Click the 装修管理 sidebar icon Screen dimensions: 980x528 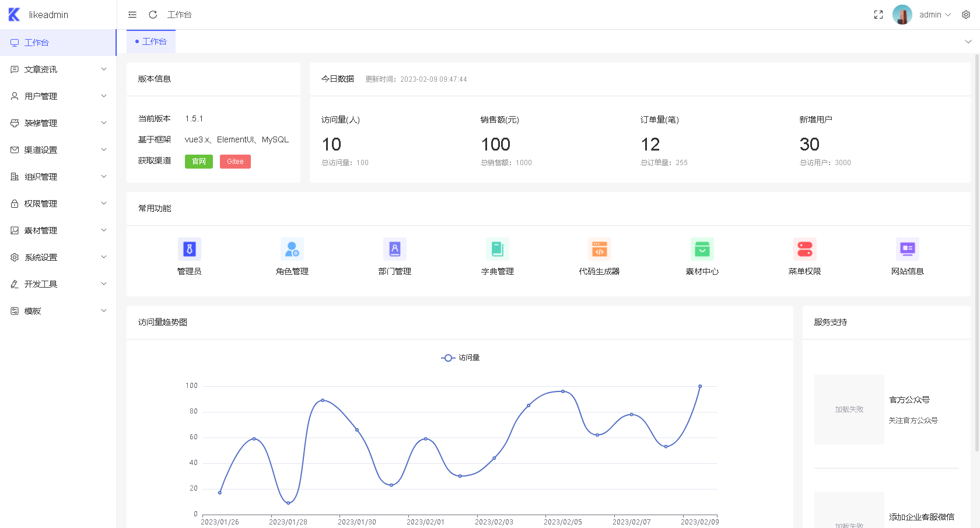(x=15, y=123)
